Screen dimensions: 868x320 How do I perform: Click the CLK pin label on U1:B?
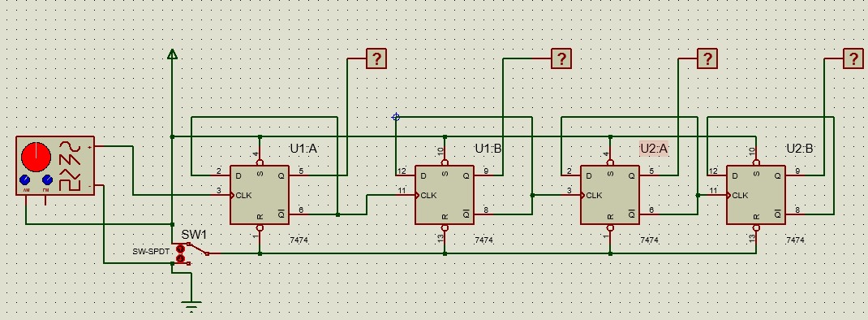[428, 195]
